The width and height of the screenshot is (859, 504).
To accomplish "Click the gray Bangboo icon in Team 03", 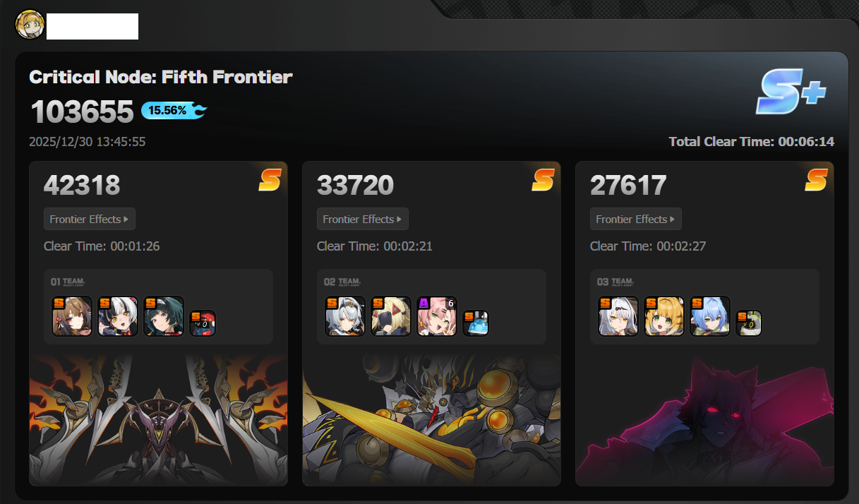I will pyautogui.click(x=749, y=323).
